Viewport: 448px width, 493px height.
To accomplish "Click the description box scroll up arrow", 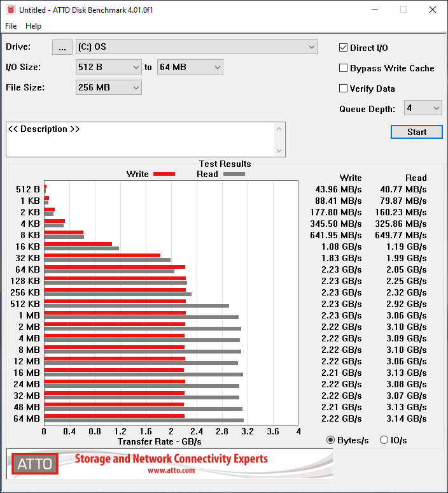I will click(x=279, y=129).
